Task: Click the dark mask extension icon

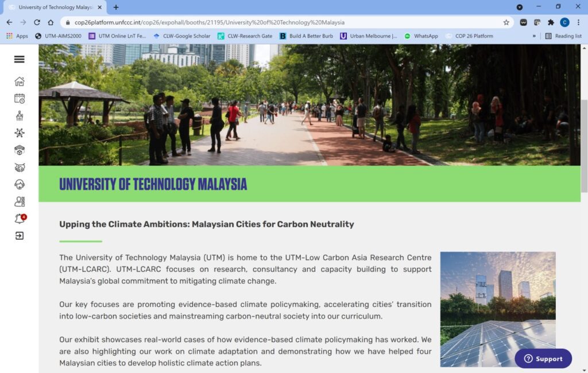Action: point(524,22)
